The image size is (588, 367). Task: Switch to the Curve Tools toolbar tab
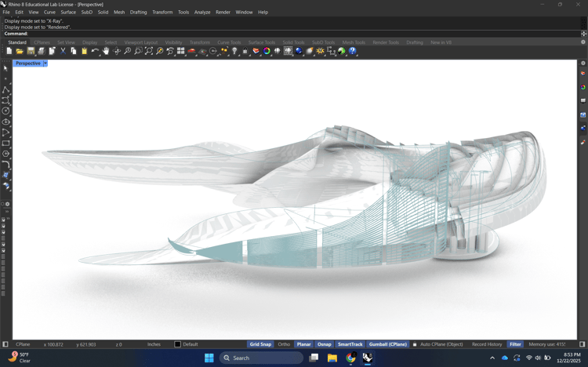[x=229, y=42]
